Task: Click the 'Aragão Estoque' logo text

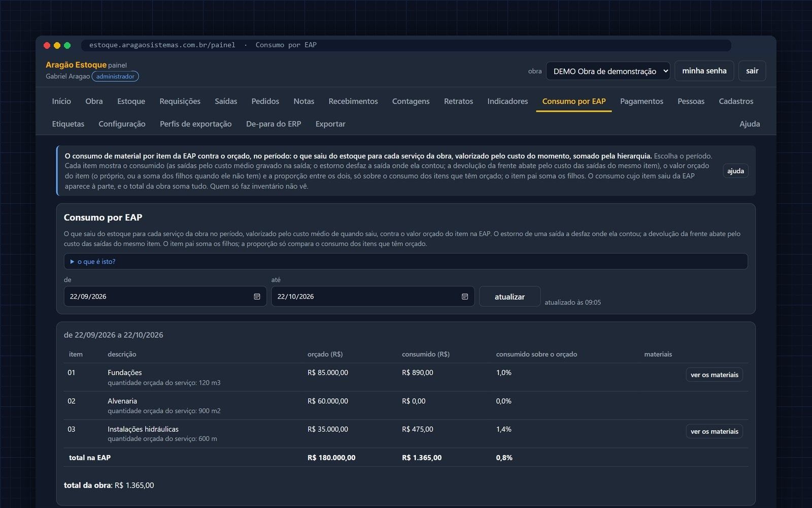Action: pyautogui.click(x=76, y=65)
